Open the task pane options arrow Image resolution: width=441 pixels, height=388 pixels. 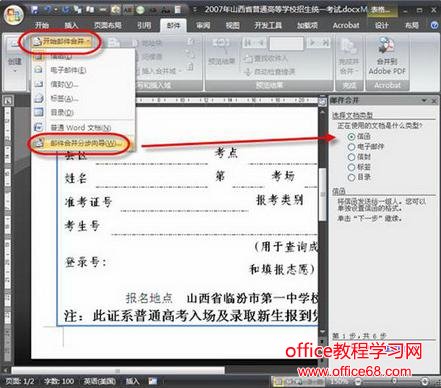tap(424, 100)
